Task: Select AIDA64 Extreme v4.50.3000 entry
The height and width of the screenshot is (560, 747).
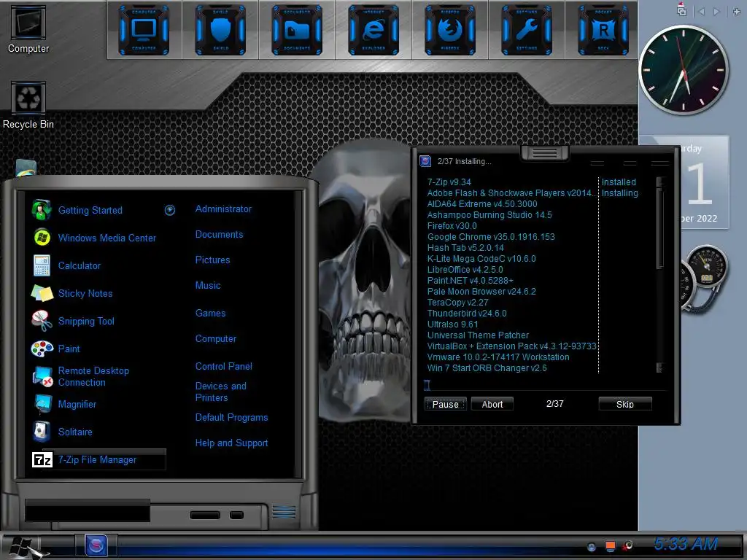Action: 482,204
